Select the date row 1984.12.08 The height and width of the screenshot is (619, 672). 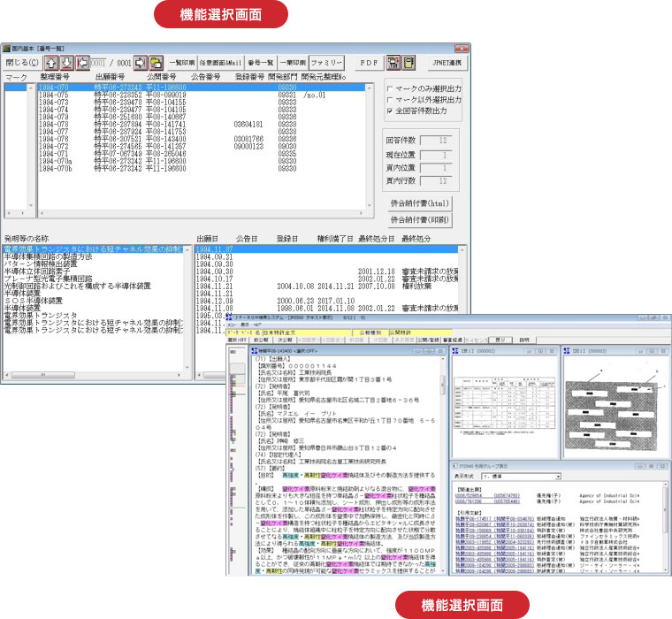pyautogui.click(x=326, y=301)
